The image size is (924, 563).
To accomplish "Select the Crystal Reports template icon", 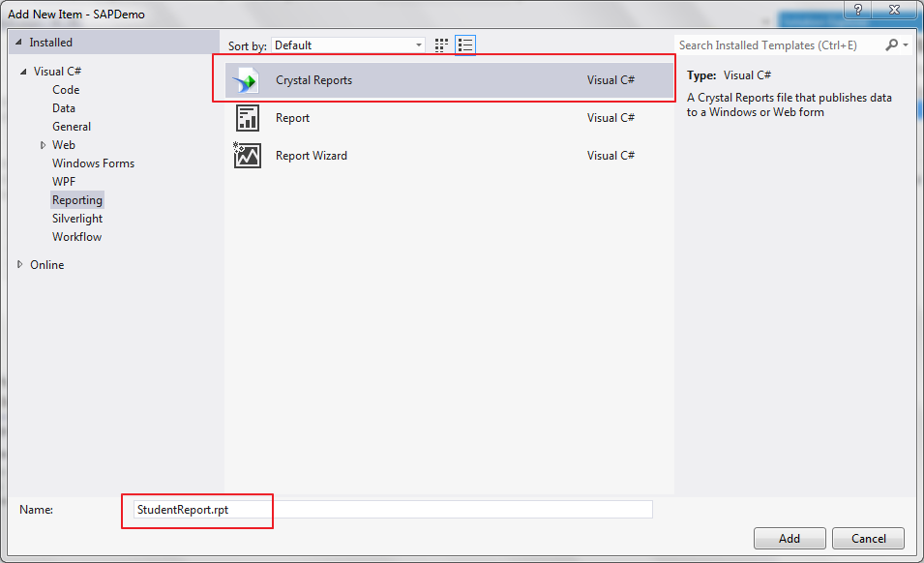I will (x=246, y=80).
